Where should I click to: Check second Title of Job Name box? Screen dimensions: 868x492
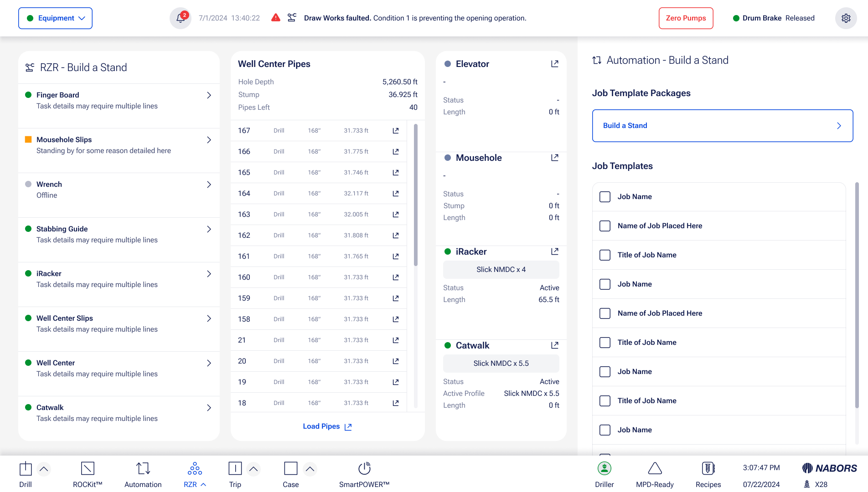[605, 343]
